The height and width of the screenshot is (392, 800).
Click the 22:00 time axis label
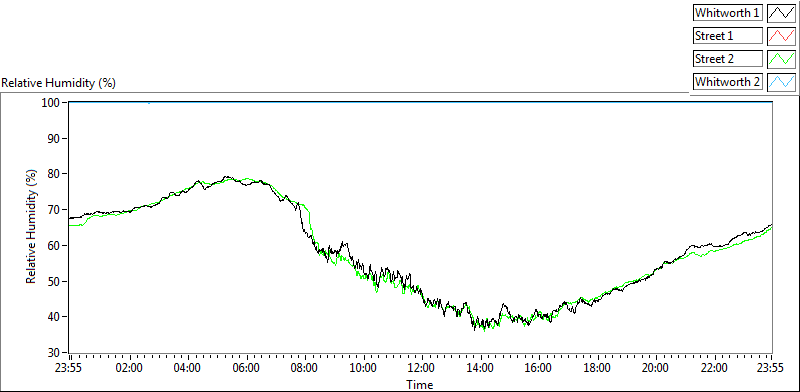714,368
